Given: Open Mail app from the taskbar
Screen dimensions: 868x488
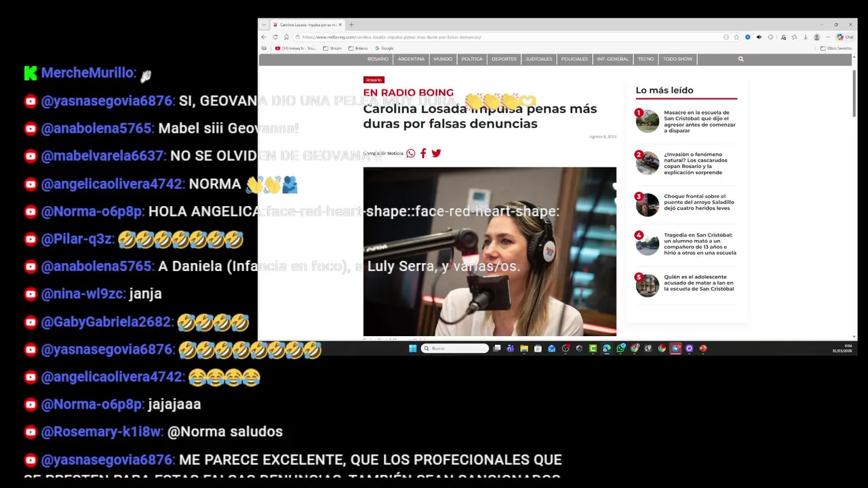Looking at the screenshot, I should pos(551,348).
